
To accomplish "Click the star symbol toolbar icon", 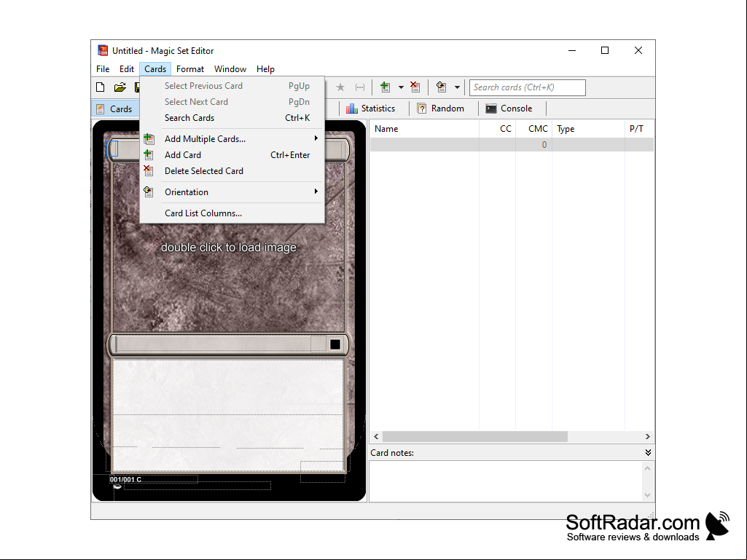I will click(340, 87).
